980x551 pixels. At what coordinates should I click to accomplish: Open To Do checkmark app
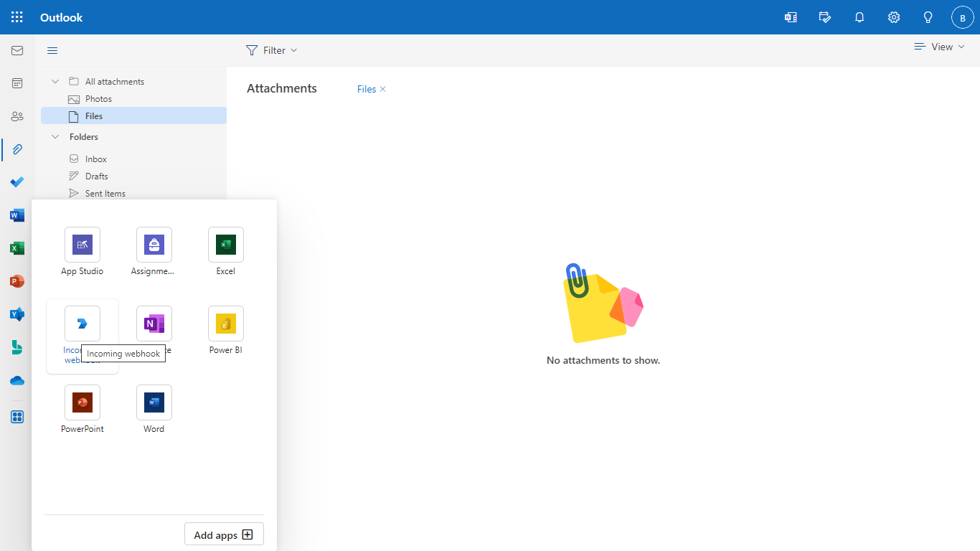tap(17, 182)
